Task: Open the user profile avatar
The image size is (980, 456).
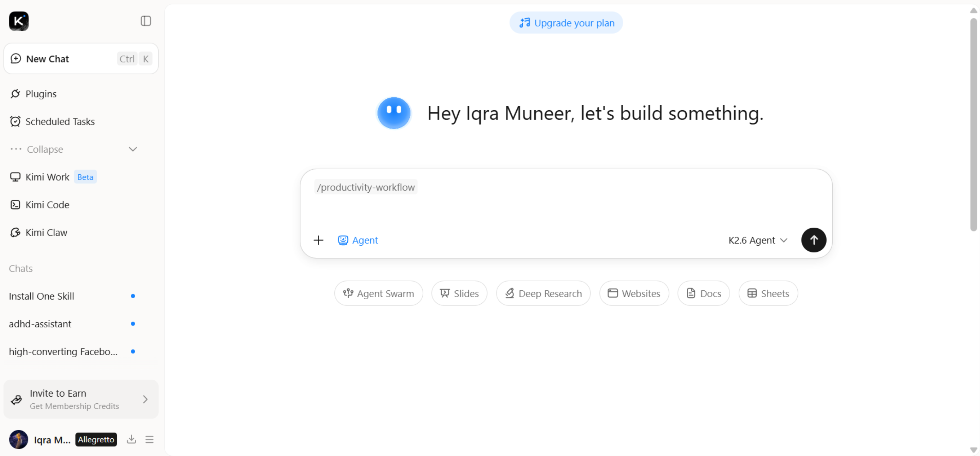Action: pyautogui.click(x=19, y=440)
